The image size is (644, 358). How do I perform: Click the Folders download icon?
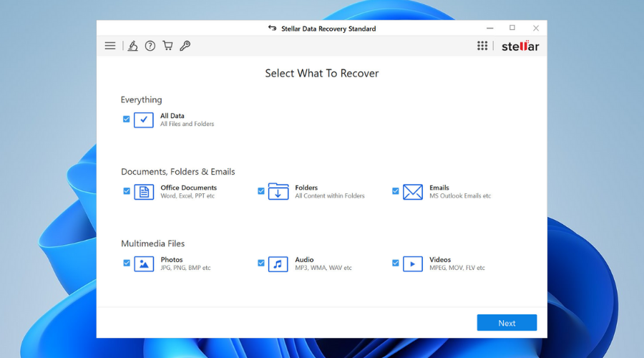278,192
